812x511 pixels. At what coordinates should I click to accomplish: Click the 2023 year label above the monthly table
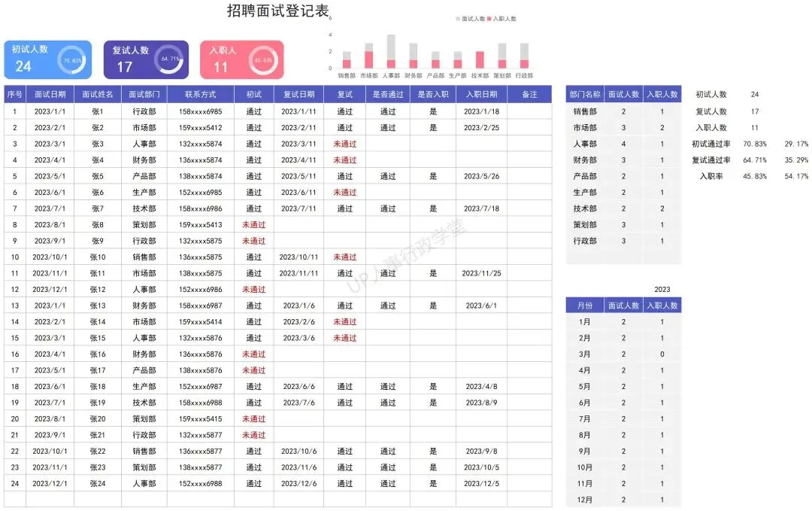(662, 289)
